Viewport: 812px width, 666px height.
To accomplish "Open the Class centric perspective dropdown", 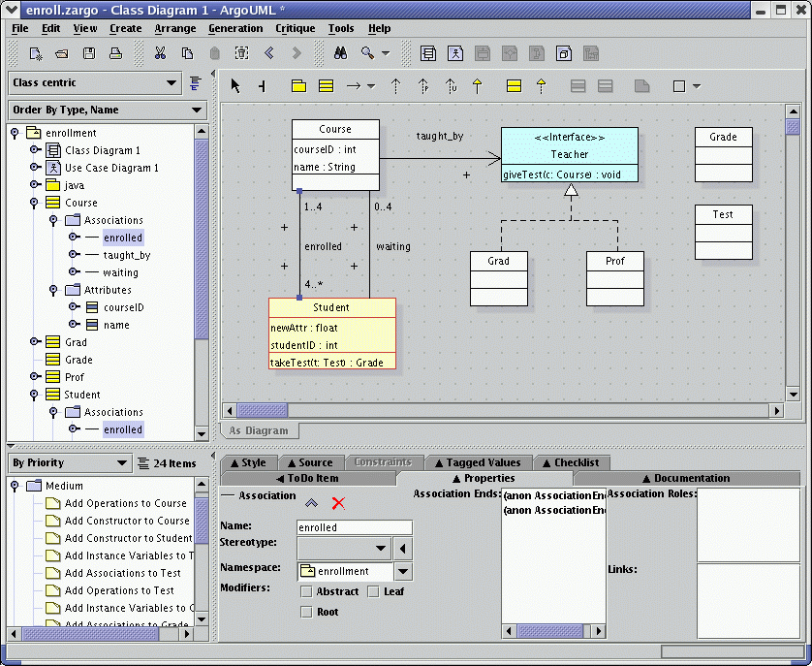I will [172, 83].
